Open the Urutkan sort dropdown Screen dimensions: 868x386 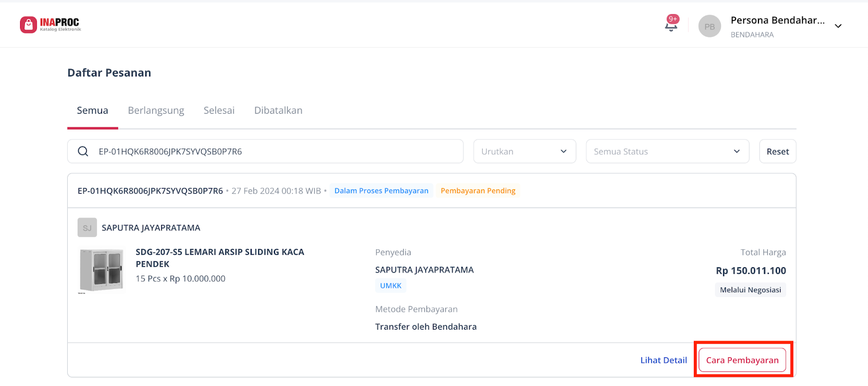(525, 151)
